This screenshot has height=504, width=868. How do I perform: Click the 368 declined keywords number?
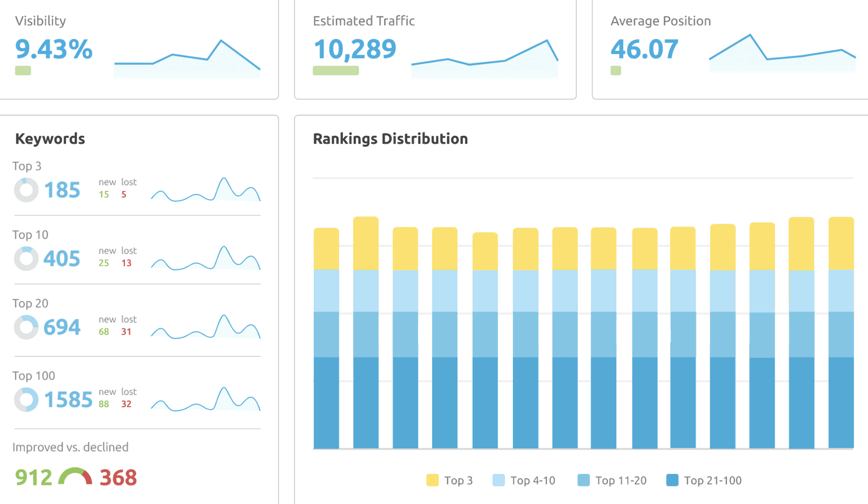click(x=118, y=477)
